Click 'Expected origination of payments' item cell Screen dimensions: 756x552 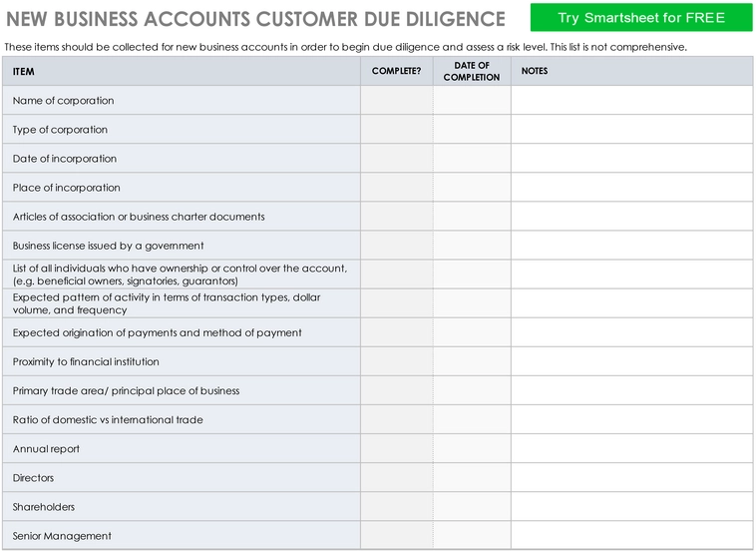click(182, 332)
